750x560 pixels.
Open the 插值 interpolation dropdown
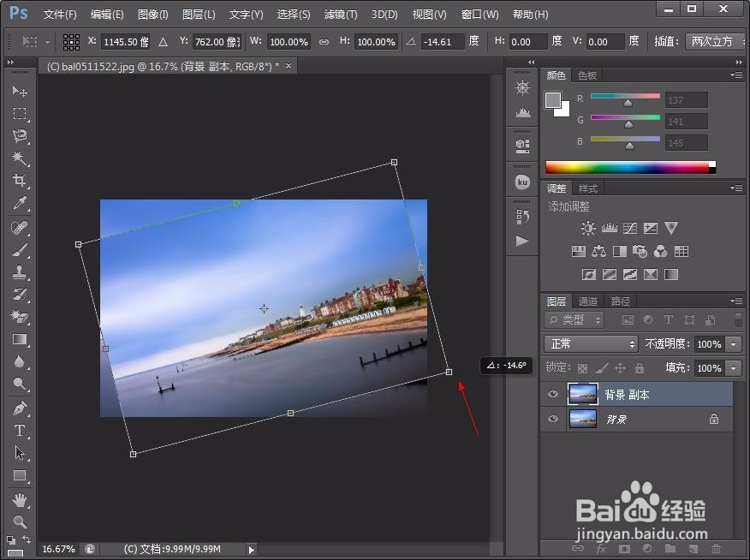(715, 42)
